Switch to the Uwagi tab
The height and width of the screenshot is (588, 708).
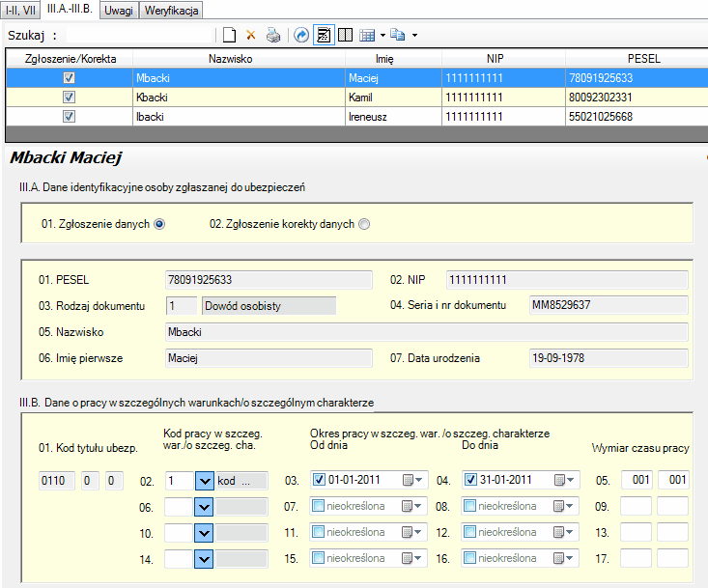[120, 11]
